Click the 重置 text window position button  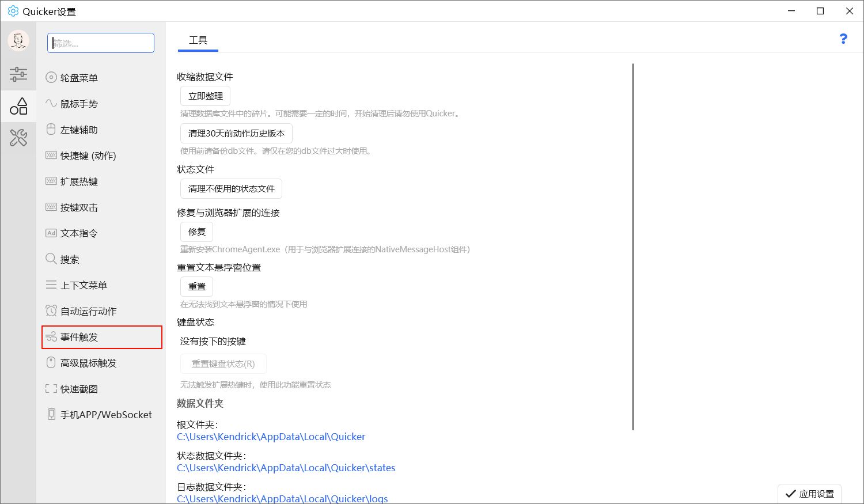click(197, 286)
